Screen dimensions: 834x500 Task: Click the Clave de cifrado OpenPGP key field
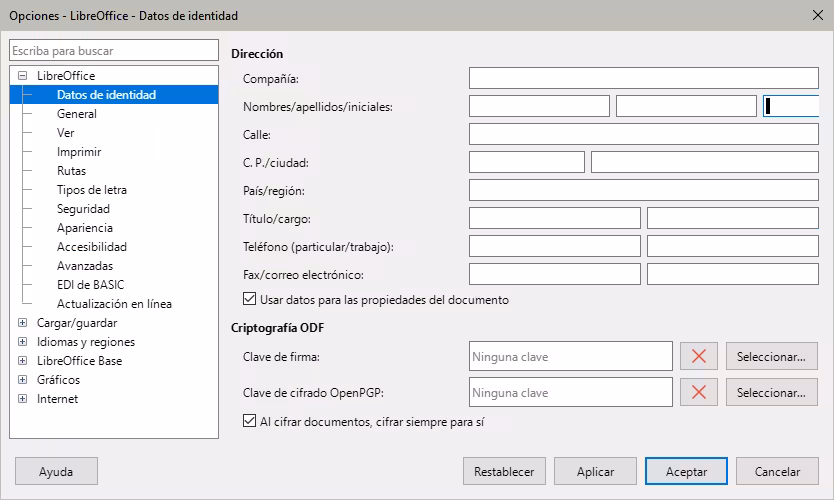click(571, 393)
